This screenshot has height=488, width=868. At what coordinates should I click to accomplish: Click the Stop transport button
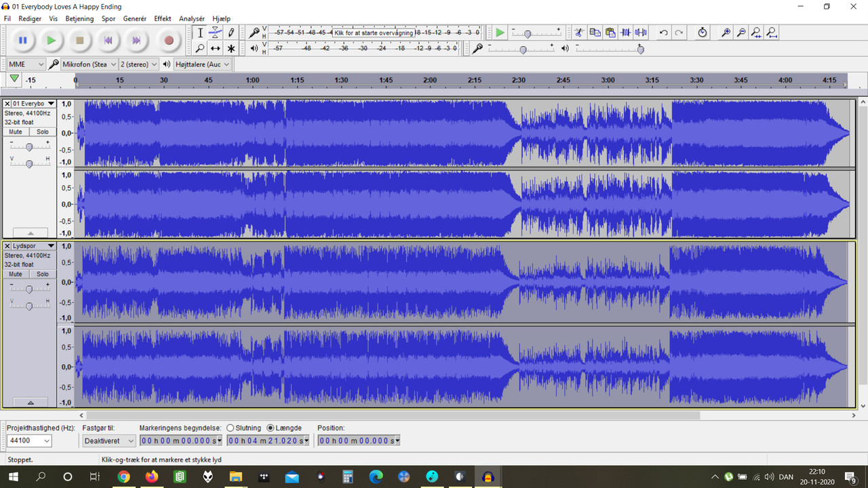[x=79, y=41]
